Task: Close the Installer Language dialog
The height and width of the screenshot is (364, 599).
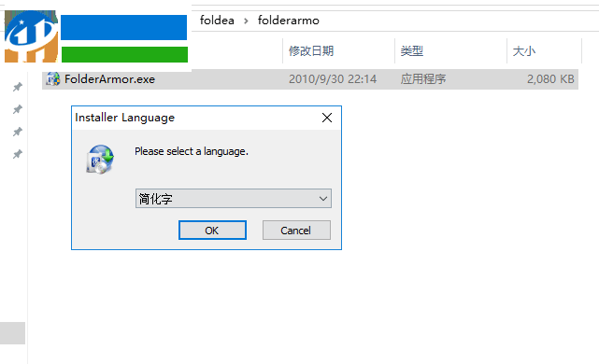Action: point(327,118)
